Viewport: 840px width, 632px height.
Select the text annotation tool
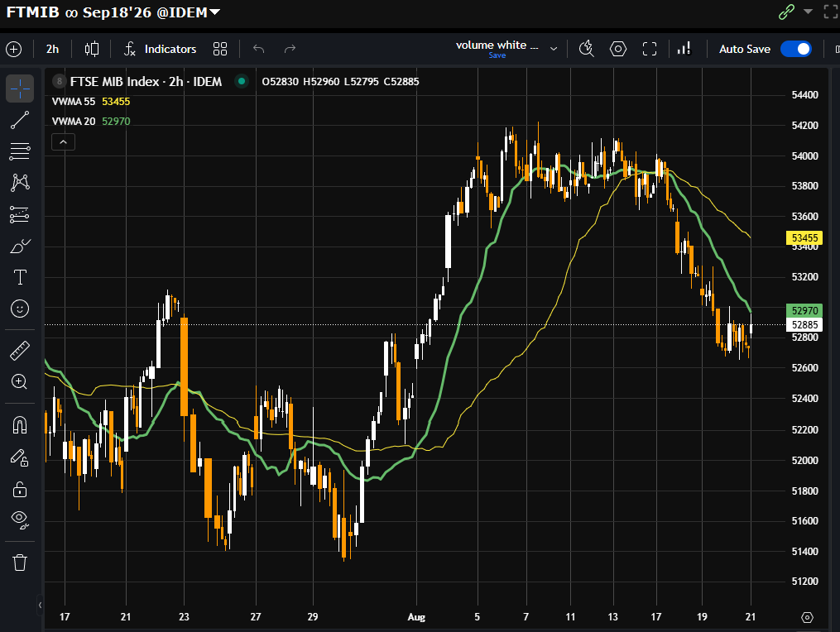point(20,277)
